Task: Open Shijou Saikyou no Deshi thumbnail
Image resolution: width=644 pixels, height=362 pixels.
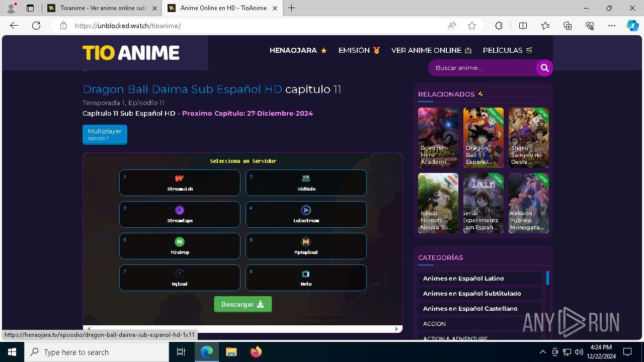Action: [529, 138]
